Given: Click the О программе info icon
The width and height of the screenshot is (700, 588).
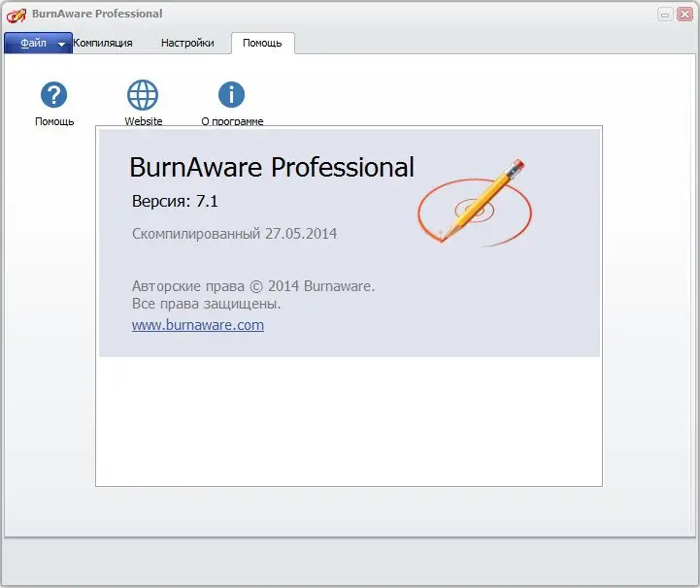Looking at the screenshot, I should [x=231, y=94].
